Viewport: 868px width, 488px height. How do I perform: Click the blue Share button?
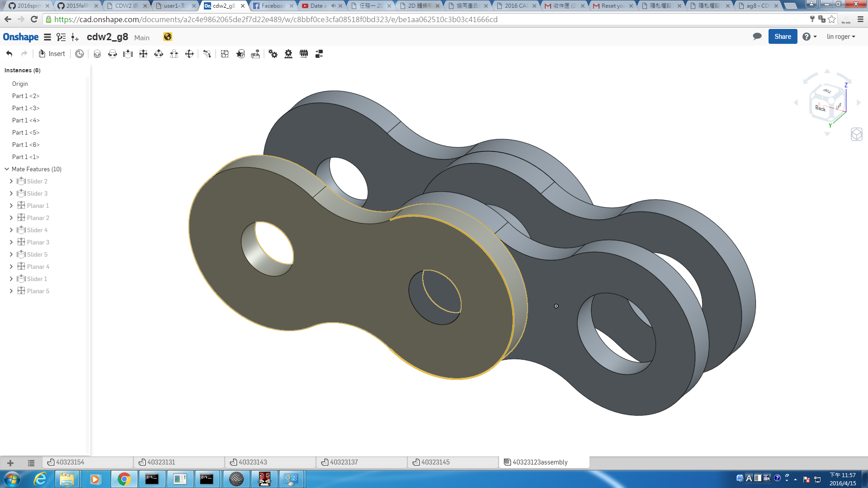[x=783, y=37]
